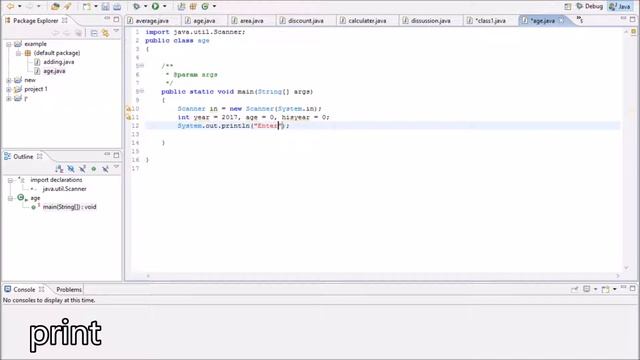Click the green Run button

pyautogui.click(x=156, y=7)
